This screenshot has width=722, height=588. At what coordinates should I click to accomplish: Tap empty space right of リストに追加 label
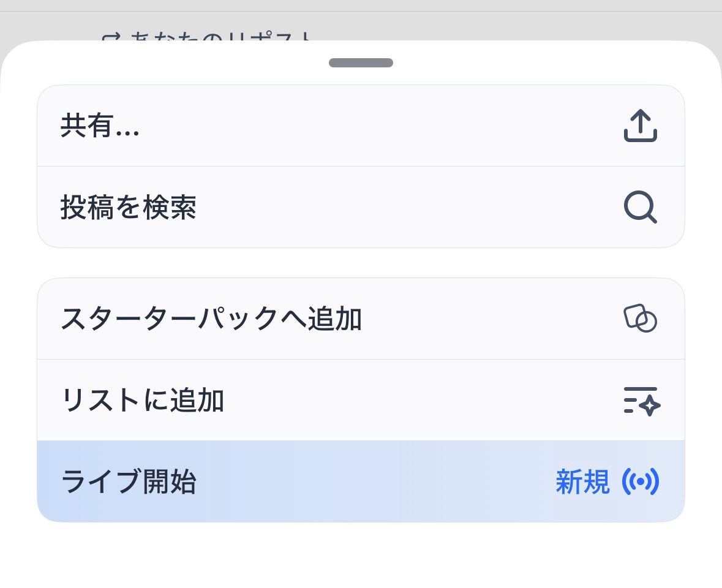416,401
